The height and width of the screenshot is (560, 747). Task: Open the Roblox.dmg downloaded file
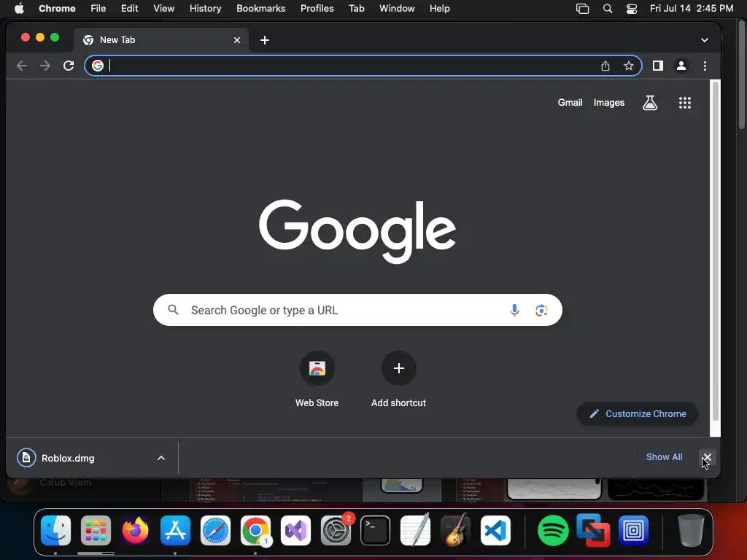(x=68, y=458)
